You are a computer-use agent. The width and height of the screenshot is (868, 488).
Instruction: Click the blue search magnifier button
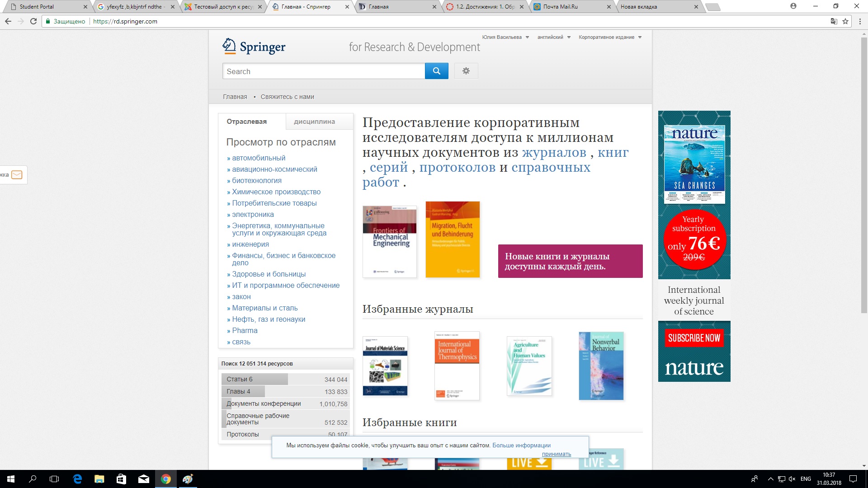click(436, 71)
